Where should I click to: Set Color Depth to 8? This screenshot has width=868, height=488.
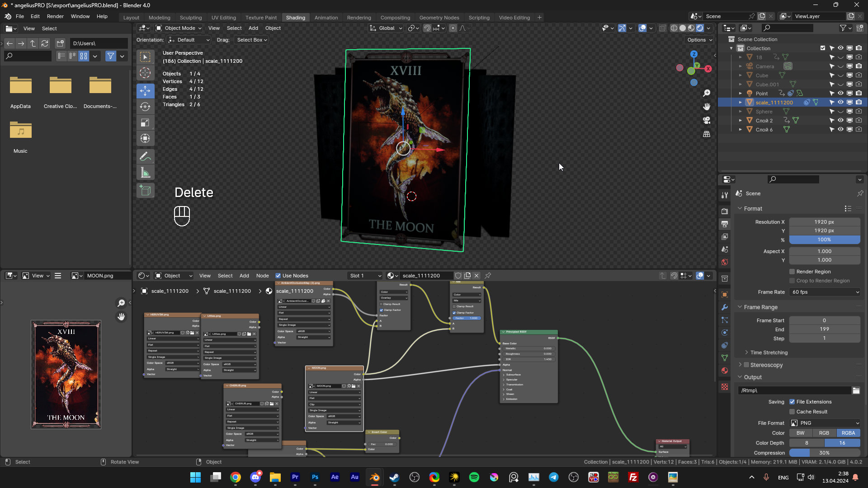807,443
